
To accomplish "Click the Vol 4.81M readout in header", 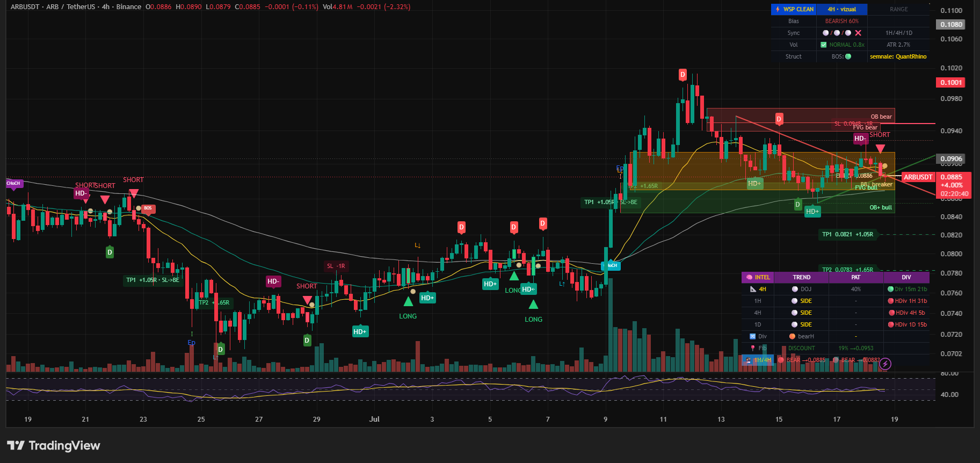I will click(x=338, y=7).
